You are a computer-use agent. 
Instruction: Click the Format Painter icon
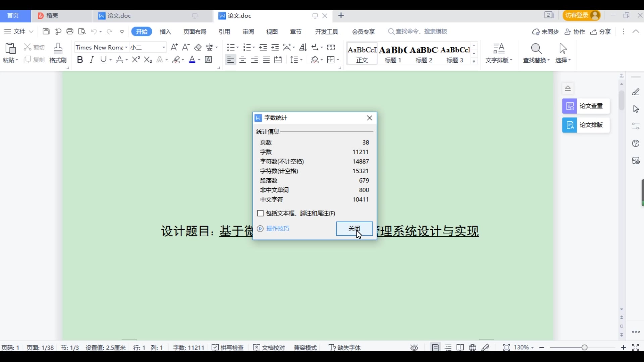[x=58, y=49]
